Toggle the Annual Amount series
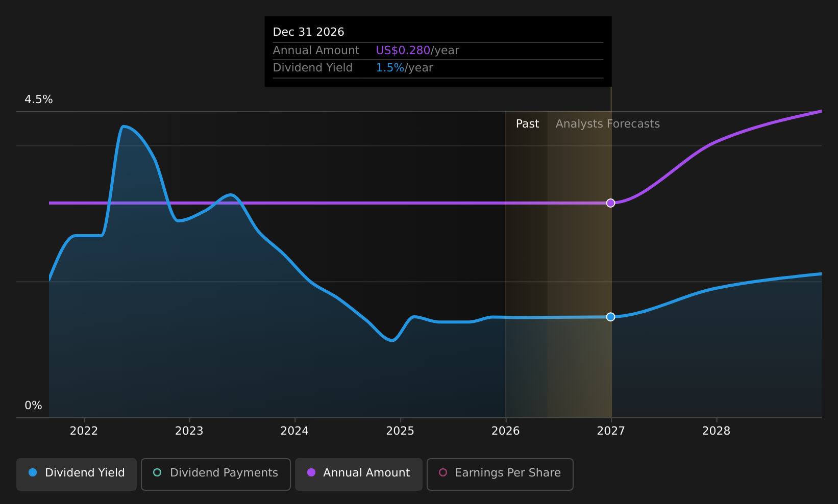Image resolution: width=838 pixels, height=504 pixels. (359, 474)
